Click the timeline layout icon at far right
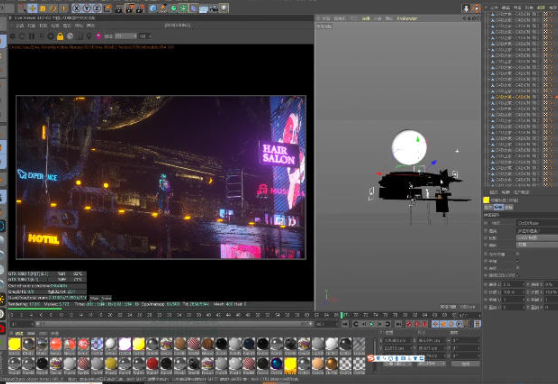 coord(477,324)
